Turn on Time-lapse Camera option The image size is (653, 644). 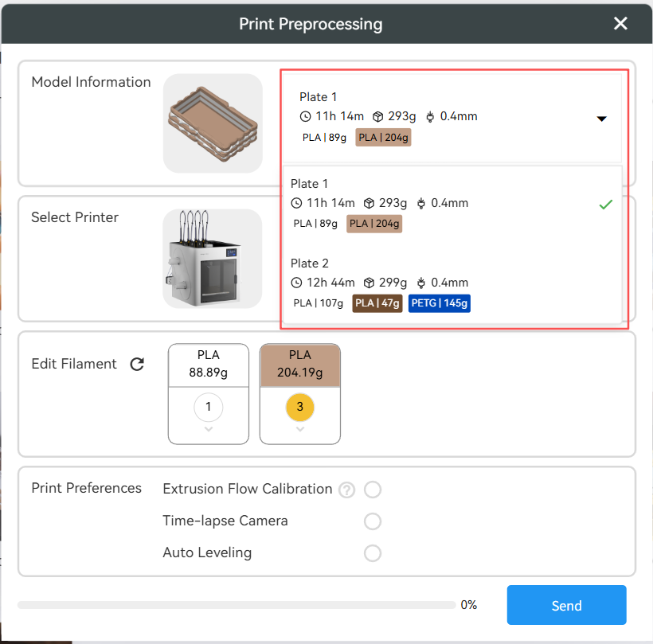pyautogui.click(x=372, y=521)
